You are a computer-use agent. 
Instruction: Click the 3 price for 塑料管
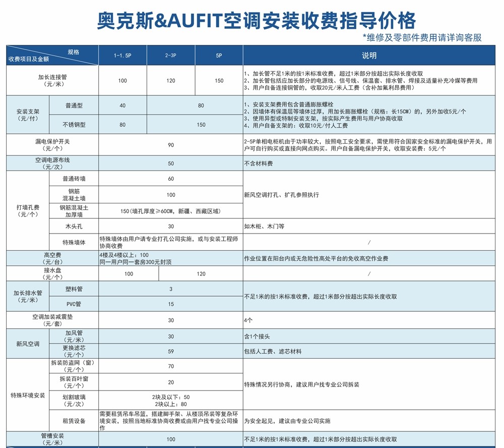(171, 289)
